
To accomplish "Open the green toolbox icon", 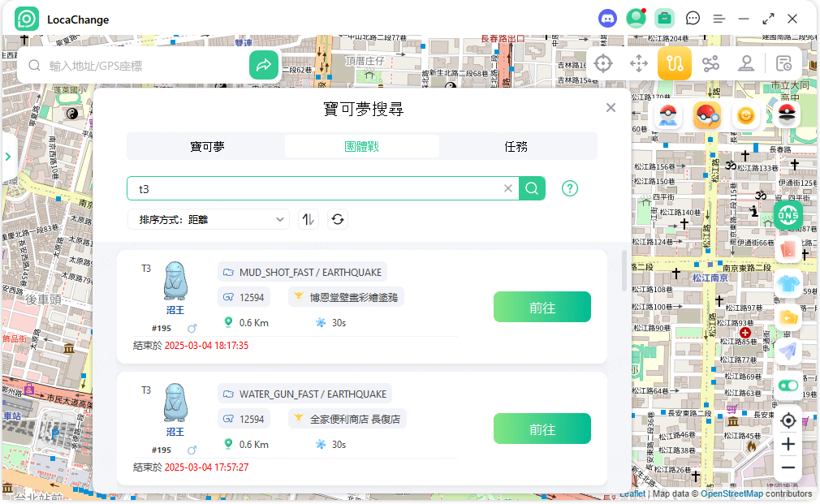I will (x=664, y=19).
